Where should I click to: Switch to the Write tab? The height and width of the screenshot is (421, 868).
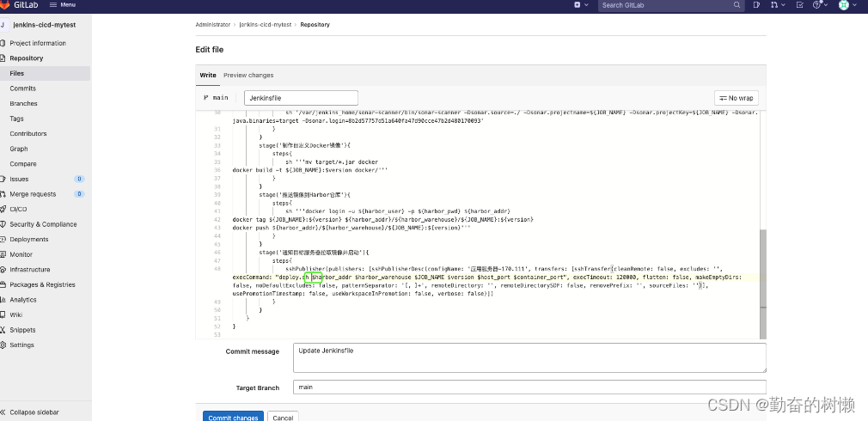point(208,76)
